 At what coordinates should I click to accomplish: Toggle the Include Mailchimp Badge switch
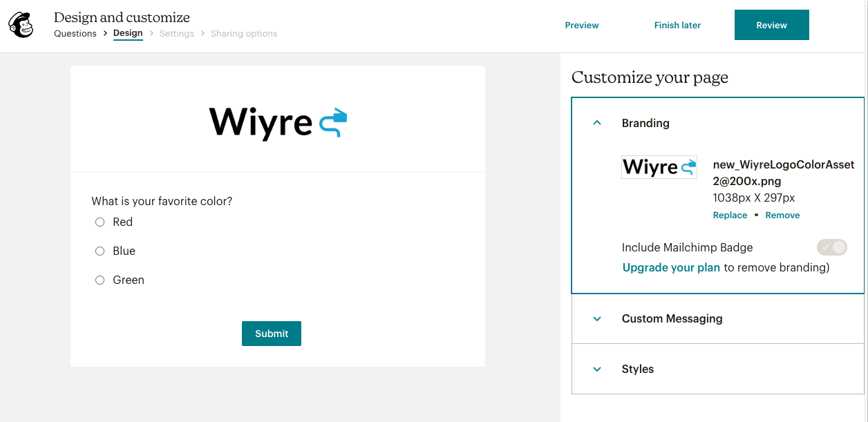click(x=831, y=247)
